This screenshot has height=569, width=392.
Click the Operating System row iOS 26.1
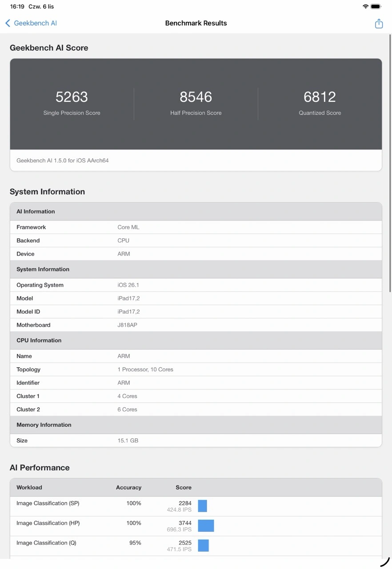coord(196,285)
